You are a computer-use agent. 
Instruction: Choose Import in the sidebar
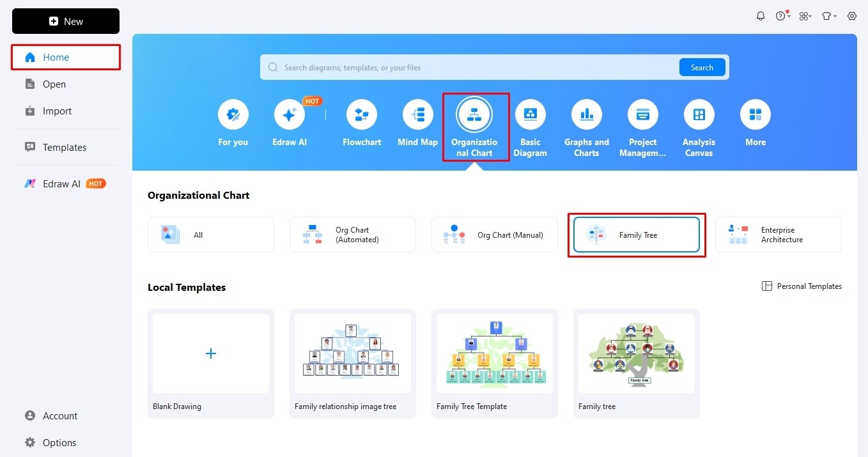pos(66,111)
